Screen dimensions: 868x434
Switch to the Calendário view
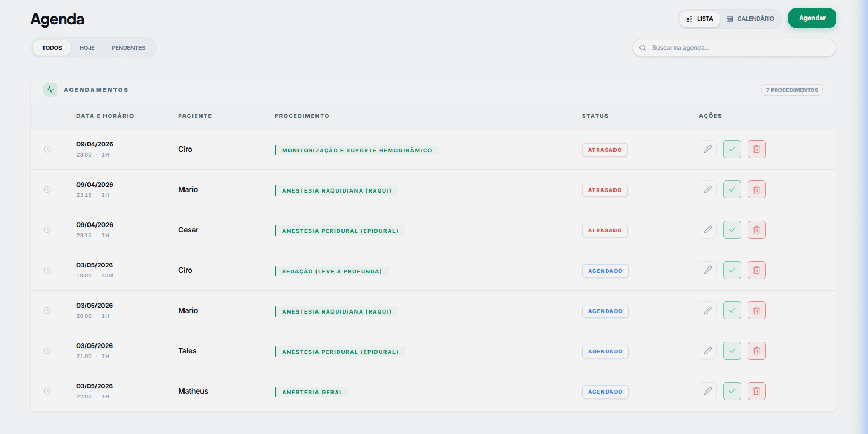tap(750, 19)
